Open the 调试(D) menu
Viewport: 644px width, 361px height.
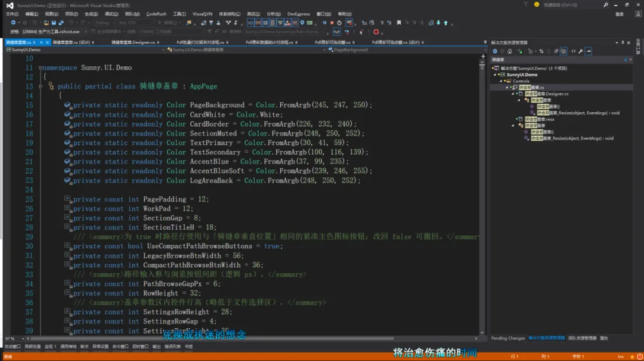click(112, 14)
